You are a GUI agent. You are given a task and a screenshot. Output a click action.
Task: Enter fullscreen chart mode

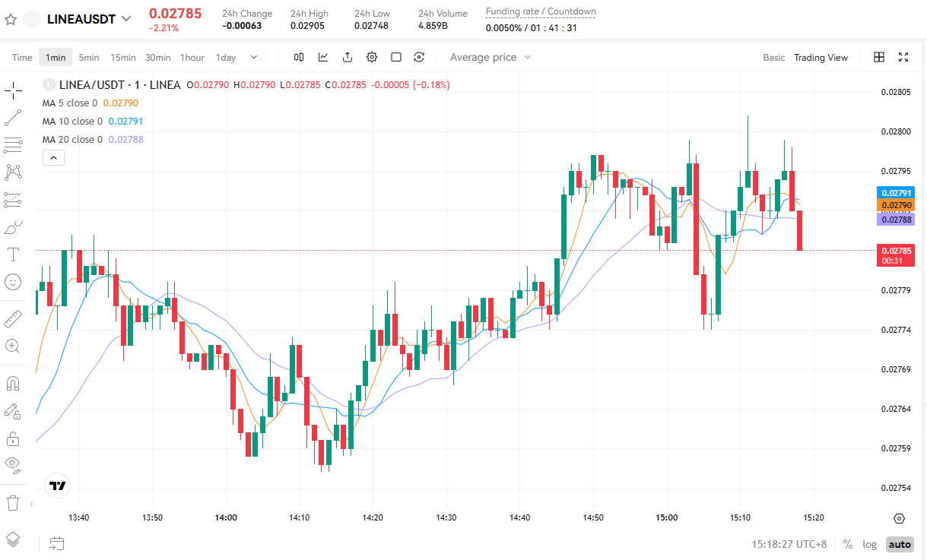pyautogui.click(x=903, y=57)
